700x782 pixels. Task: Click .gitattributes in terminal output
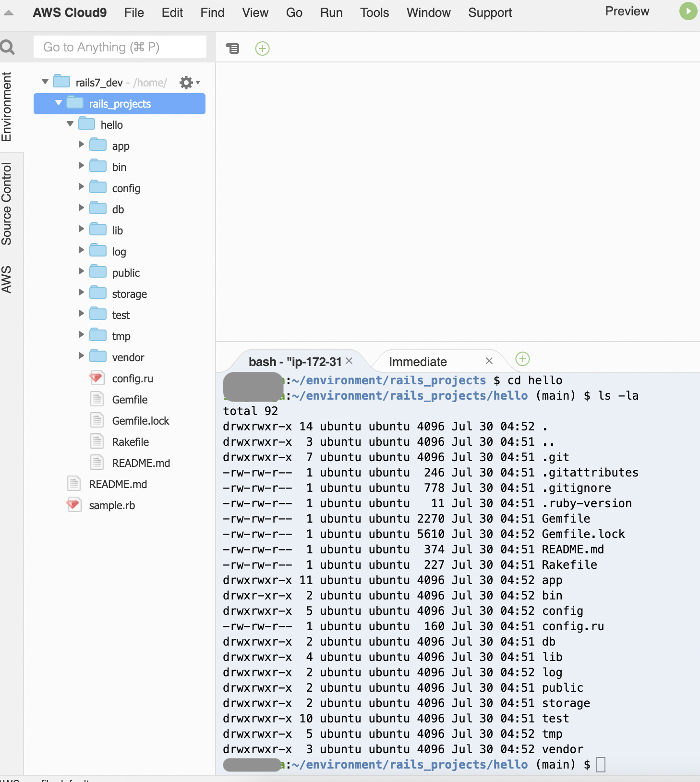590,473
